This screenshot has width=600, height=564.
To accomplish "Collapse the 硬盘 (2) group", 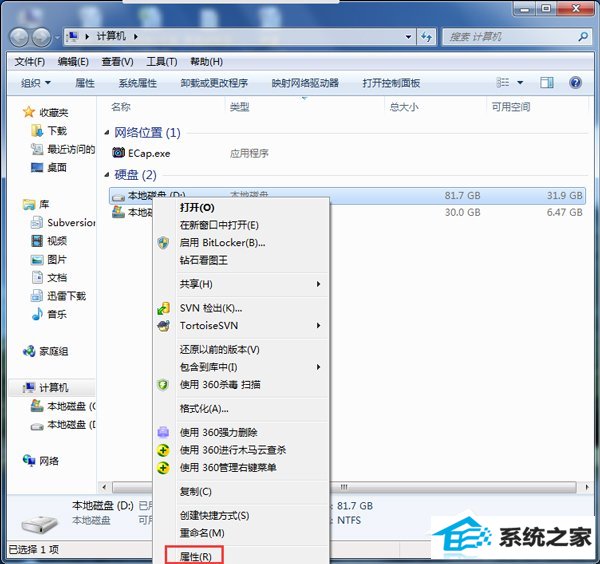I will [x=107, y=175].
